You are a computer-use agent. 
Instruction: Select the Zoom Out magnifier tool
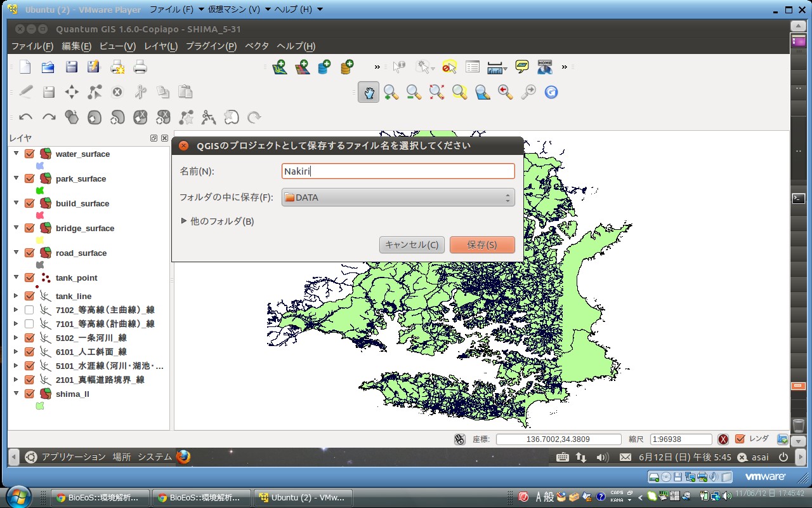pos(414,92)
